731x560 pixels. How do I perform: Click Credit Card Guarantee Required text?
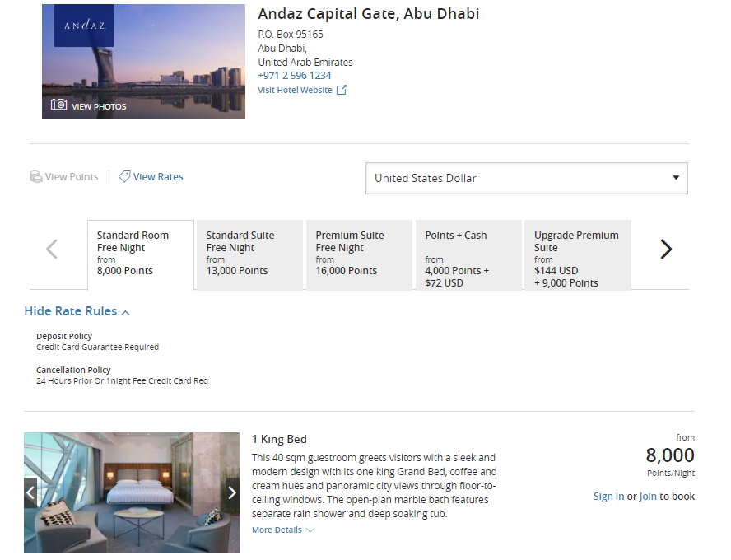[97, 347]
